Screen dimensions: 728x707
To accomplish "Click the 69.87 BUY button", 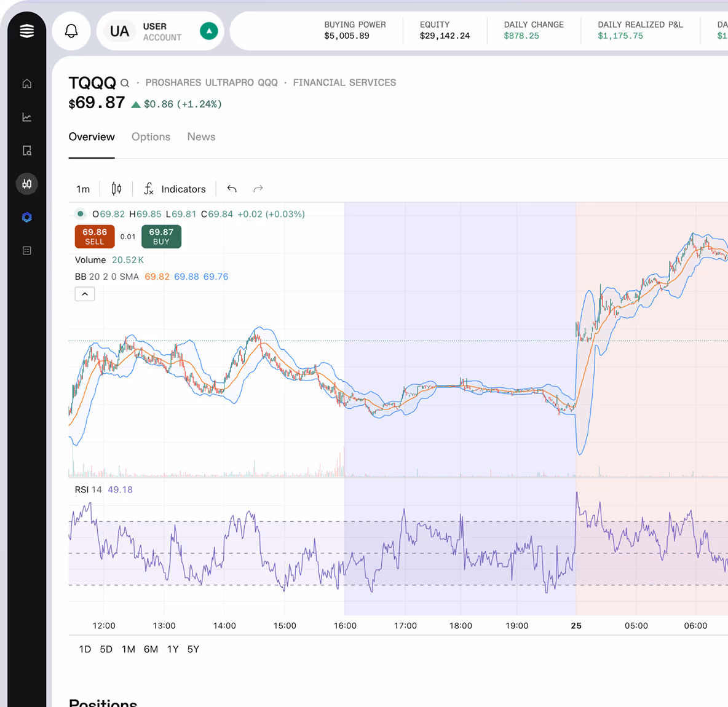I will (x=161, y=237).
